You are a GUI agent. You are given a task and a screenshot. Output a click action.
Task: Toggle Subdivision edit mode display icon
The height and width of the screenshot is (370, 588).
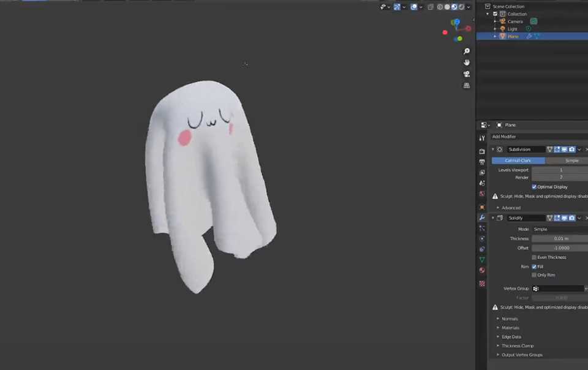[x=557, y=149]
